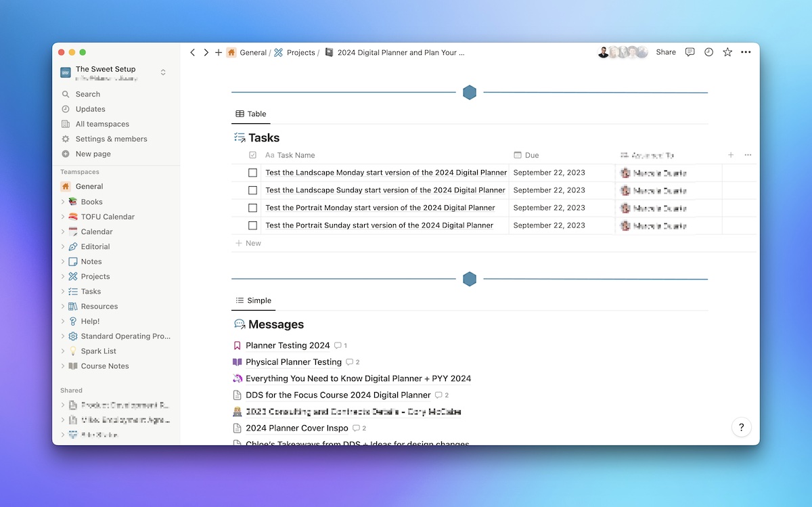This screenshot has width=812, height=507.
Task: Click the plus-circle icon beside New page
Action: click(66, 154)
